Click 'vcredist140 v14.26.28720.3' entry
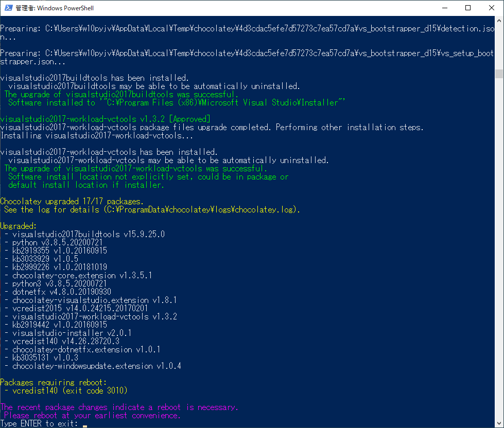The width and height of the screenshot is (504, 428). click(65, 341)
